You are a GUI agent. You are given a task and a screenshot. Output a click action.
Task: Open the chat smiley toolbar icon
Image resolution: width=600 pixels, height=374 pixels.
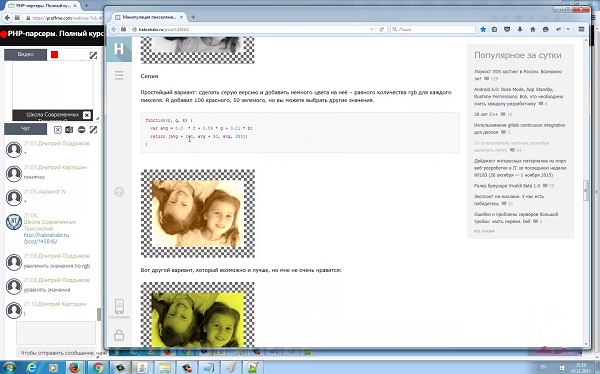546,29
